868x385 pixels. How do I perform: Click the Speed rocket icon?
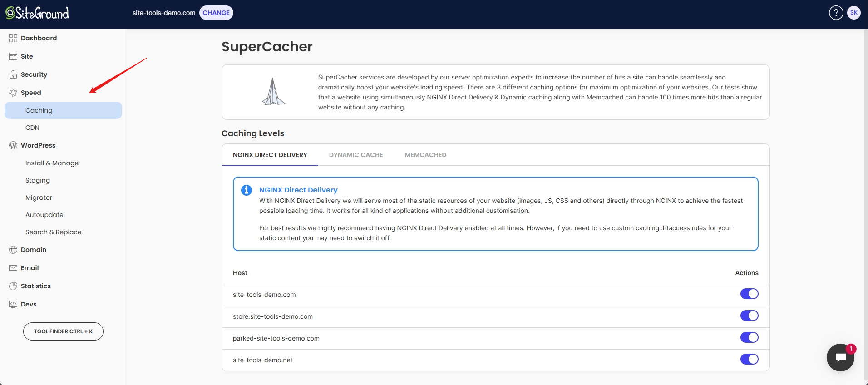pos(13,93)
